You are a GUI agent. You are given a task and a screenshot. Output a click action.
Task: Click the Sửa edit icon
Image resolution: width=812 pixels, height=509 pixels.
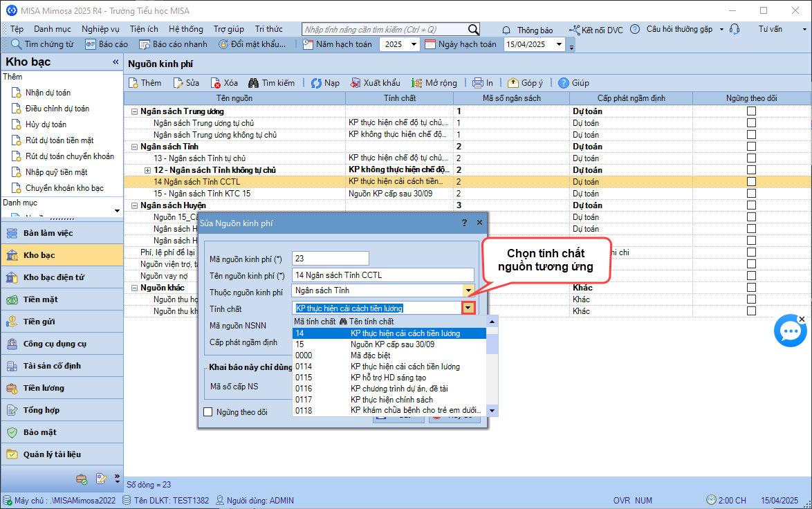point(178,83)
